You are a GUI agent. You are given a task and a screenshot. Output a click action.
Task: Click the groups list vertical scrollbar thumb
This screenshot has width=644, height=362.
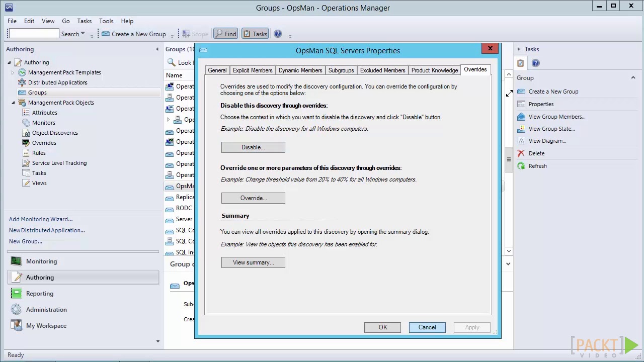(509, 160)
